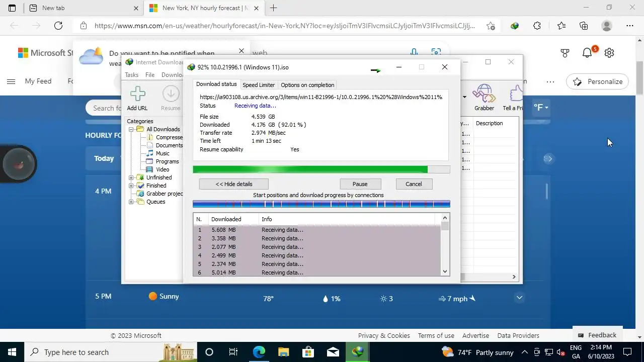Select the Download status tab
This screenshot has width=644, height=362.
[216, 84]
